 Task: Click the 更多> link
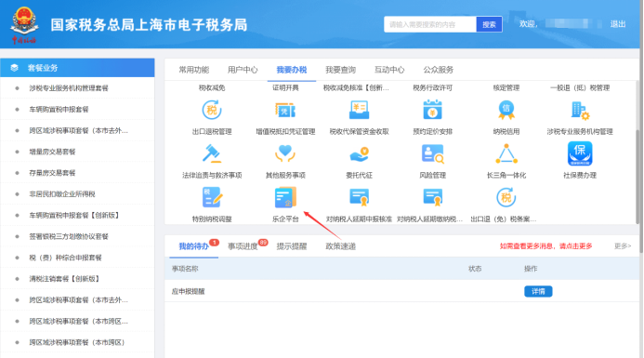[x=623, y=246]
